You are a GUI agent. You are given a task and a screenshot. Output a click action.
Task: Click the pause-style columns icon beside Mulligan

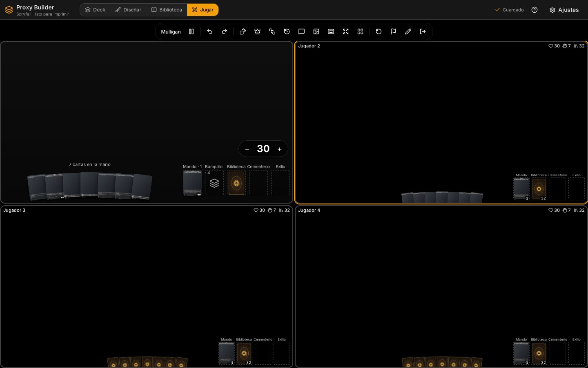tap(191, 31)
